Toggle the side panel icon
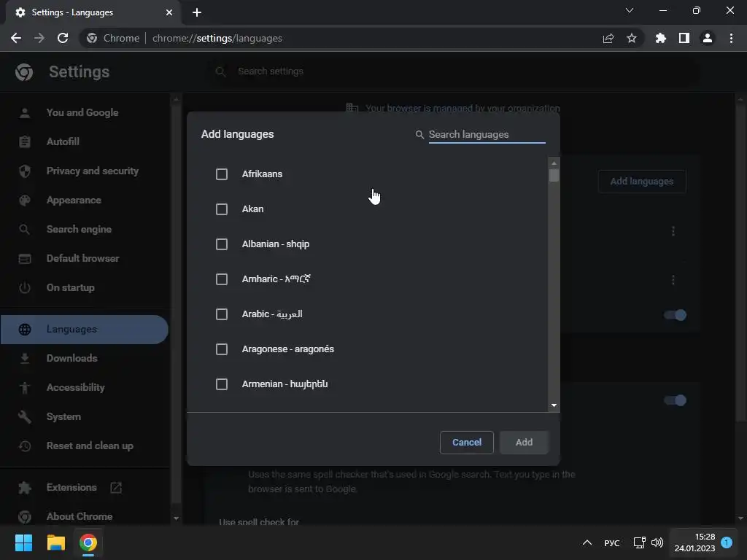 [x=684, y=38]
